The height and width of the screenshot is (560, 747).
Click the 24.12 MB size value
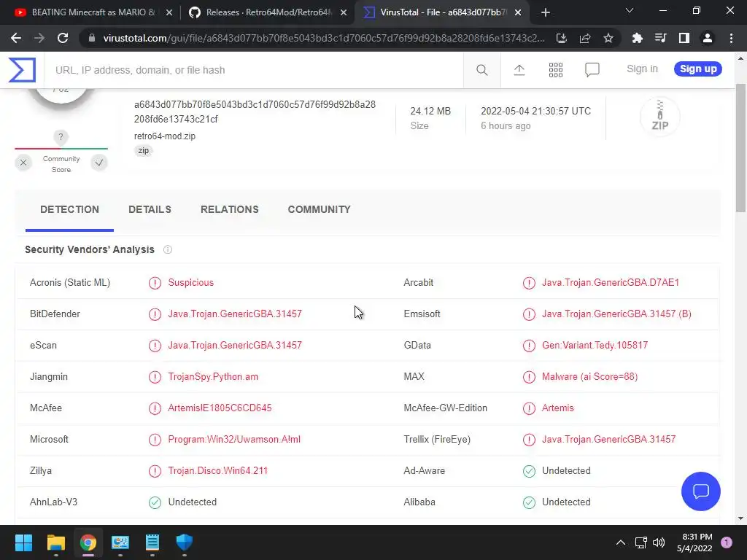tap(430, 111)
